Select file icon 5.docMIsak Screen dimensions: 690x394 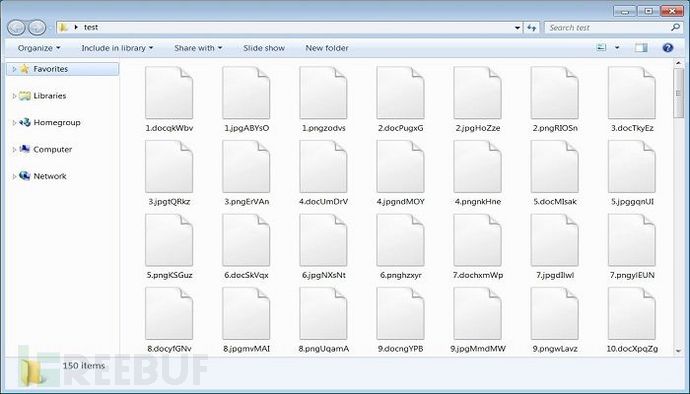(x=555, y=166)
